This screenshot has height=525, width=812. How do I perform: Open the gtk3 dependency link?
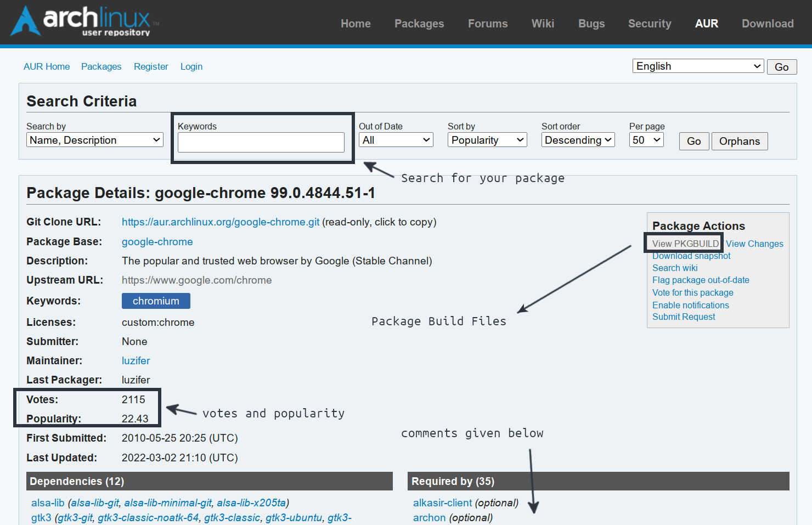click(41, 517)
